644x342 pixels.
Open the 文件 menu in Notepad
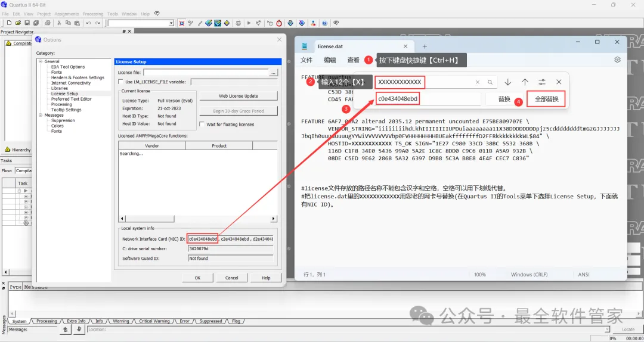pos(306,60)
